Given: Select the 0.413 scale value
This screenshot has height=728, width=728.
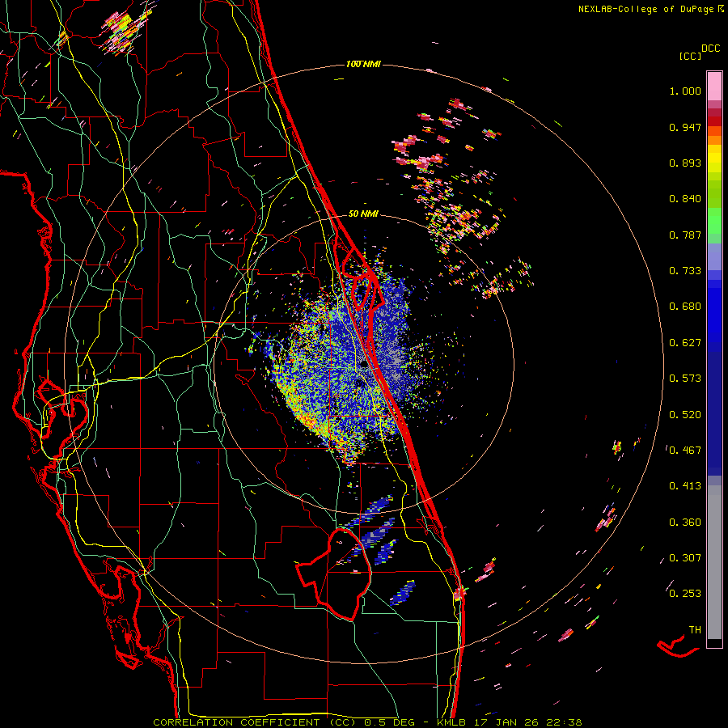Looking at the screenshot, I should (x=685, y=486).
